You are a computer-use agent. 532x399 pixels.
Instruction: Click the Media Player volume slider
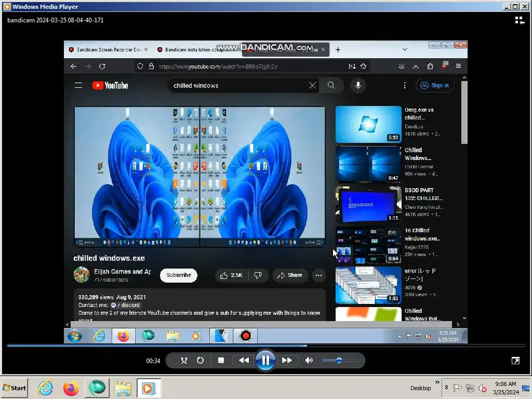click(339, 361)
